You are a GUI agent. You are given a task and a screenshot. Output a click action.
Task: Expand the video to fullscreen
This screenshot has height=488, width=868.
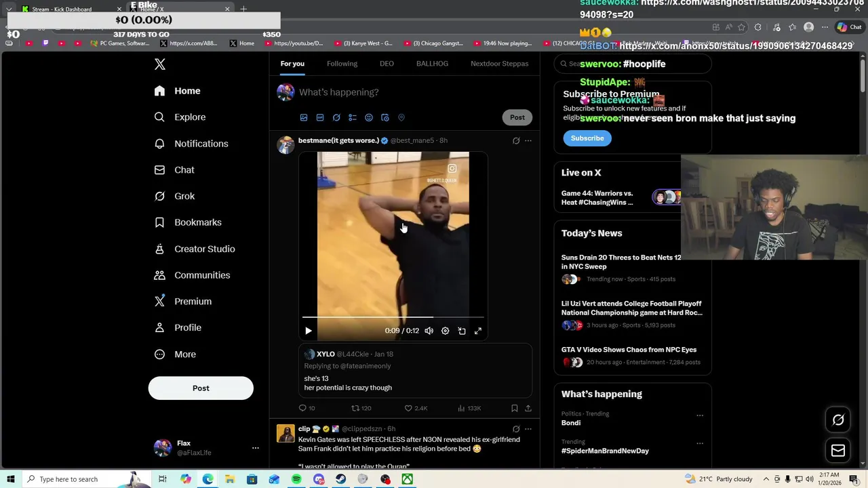coord(478,331)
